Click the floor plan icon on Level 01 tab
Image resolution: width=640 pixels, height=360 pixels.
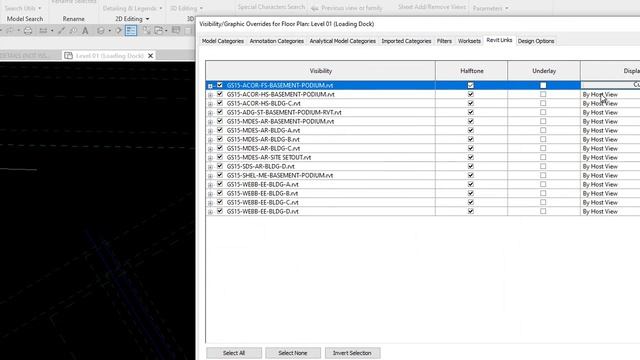69,56
